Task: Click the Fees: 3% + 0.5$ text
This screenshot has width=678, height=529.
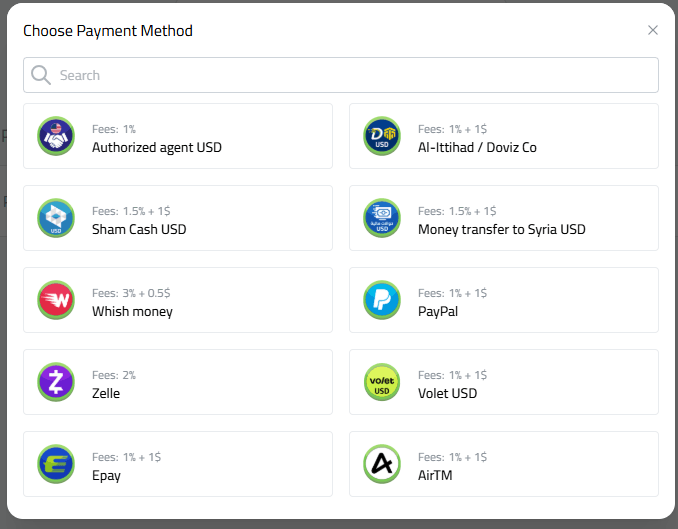Action: pyautogui.click(x=131, y=293)
